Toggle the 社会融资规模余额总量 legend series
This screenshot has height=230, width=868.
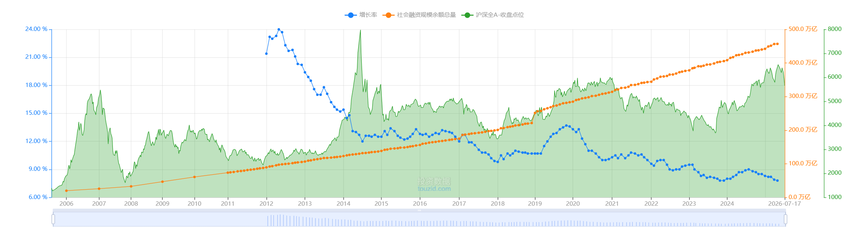420,15
